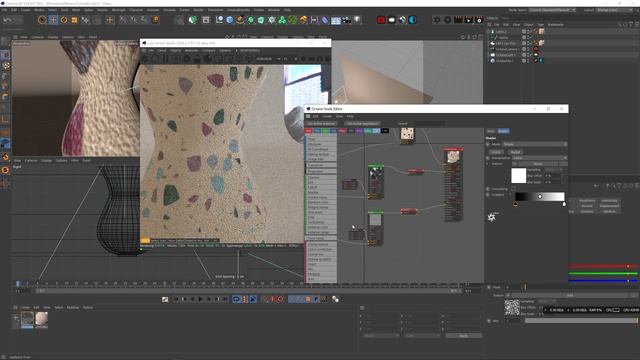
Task: Jump to the timeline end
Action: point(225,299)
